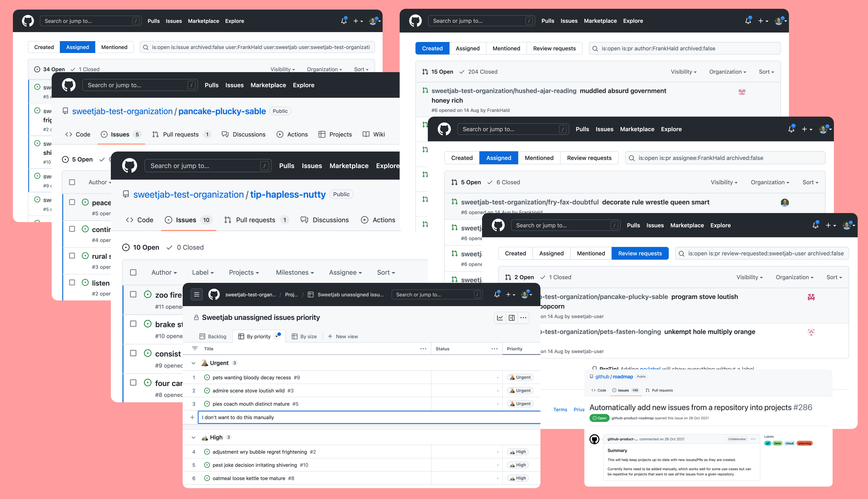Open Author filter dropdown in tip-hapless-nutty

(164, 273)
